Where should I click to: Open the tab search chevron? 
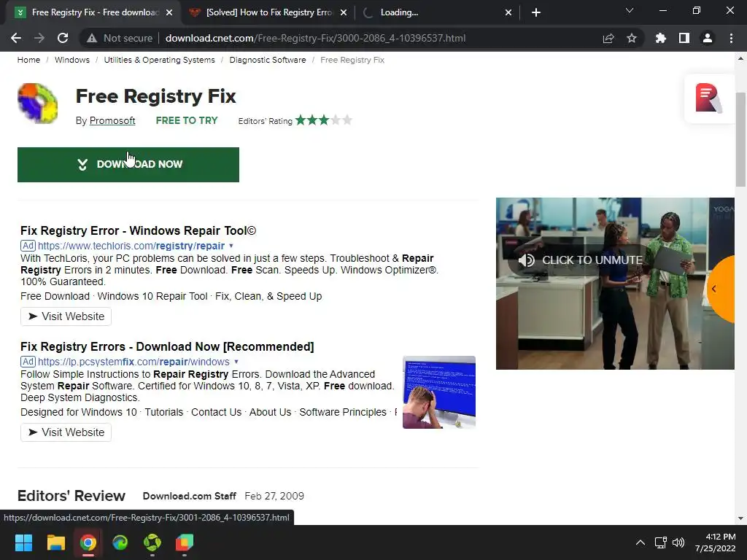coord(630,10)
